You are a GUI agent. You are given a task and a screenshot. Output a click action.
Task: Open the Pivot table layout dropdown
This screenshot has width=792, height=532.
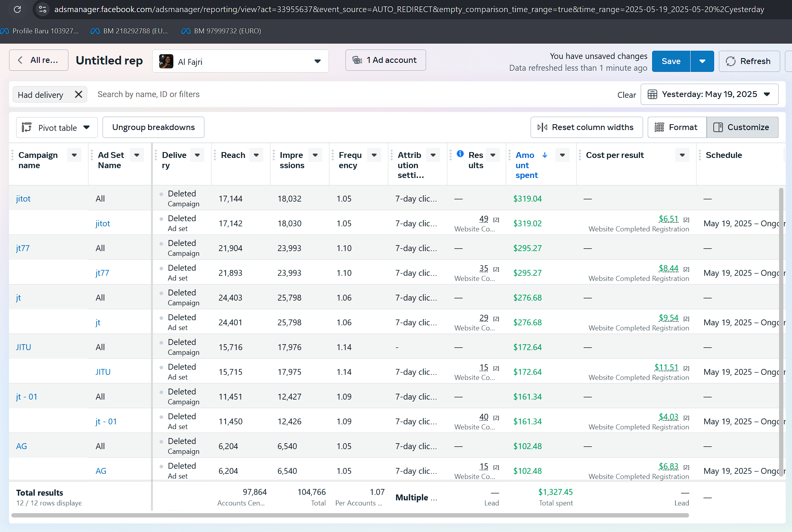[57, 128]
